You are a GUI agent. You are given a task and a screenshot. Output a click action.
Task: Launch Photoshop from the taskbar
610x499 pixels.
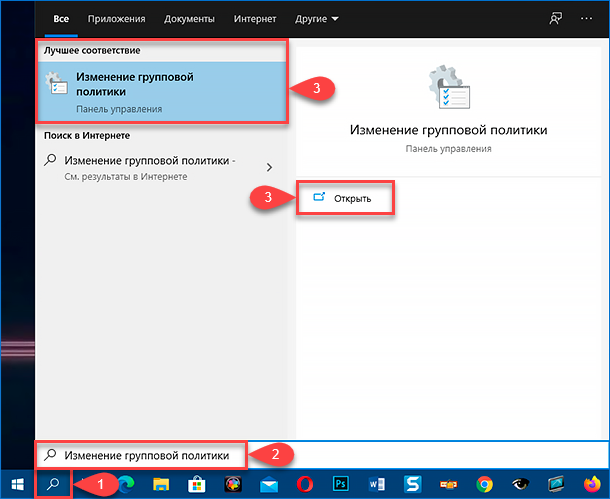[x=341, y=484]
